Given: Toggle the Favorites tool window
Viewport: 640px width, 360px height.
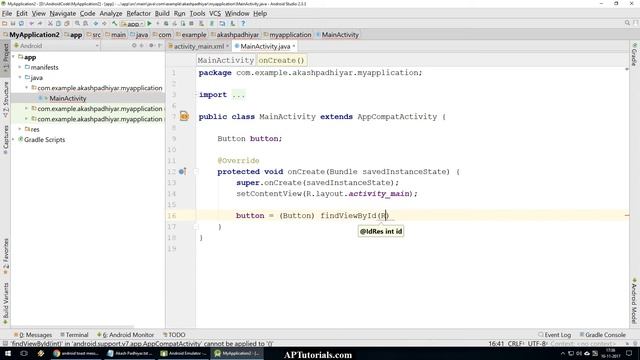Looking at the screenshot, I should click(6, 256).
